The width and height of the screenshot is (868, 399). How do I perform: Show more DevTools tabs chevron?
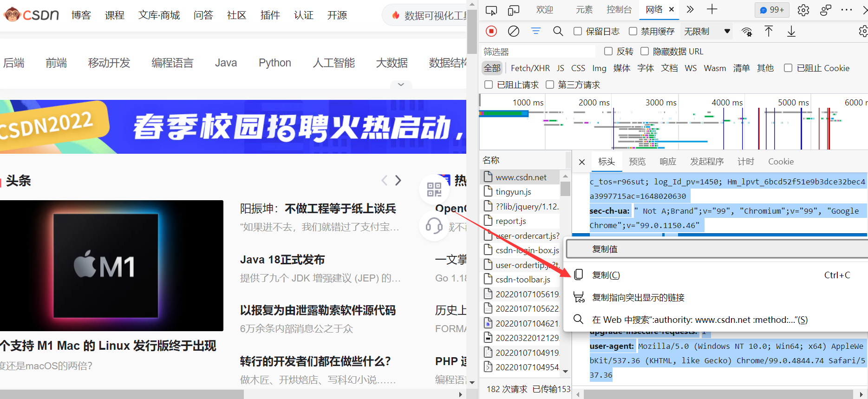690,9
